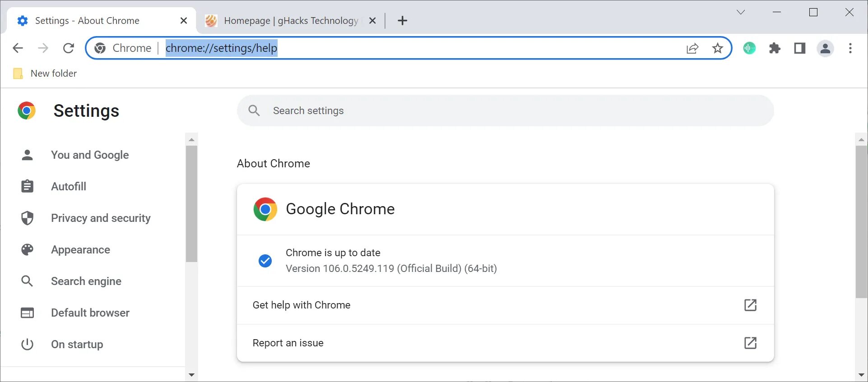Image resolution: width=868 pixels, height=382 pixels.
Task: Open the user profile avatar icon
Action: (825, 48)
